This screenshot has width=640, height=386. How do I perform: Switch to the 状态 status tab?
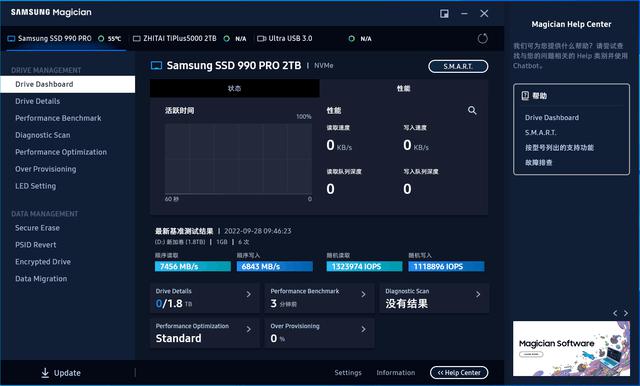tap(234, 88)
